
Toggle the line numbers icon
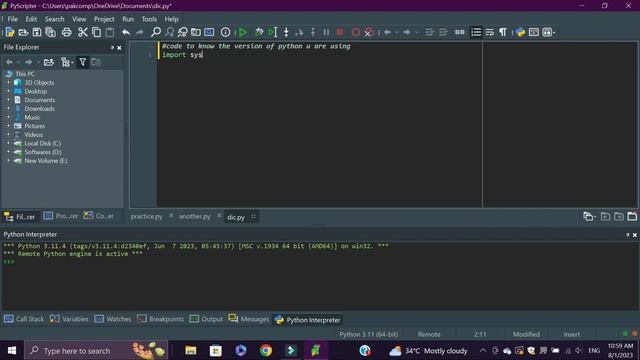(x=476, y=32)
